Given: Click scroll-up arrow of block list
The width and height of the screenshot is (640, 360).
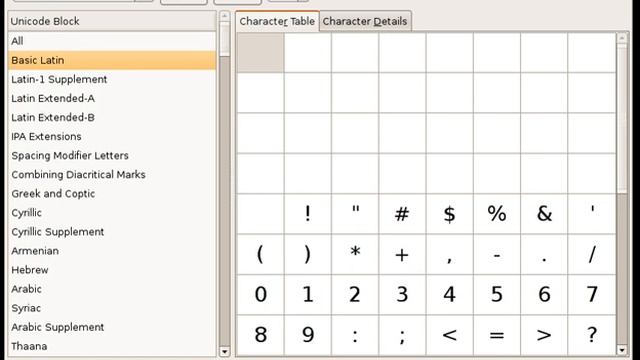Looking at the screenshot, I should [x=224, y=16].
